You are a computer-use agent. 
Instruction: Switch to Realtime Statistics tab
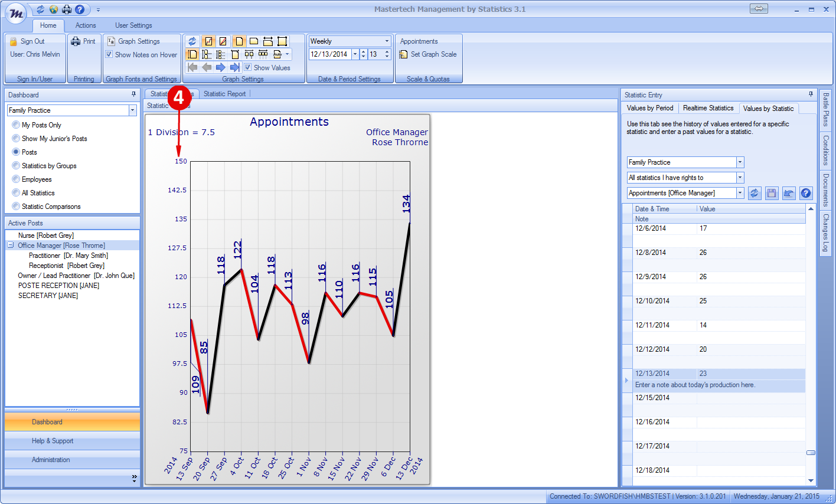[x=708, y=108]
